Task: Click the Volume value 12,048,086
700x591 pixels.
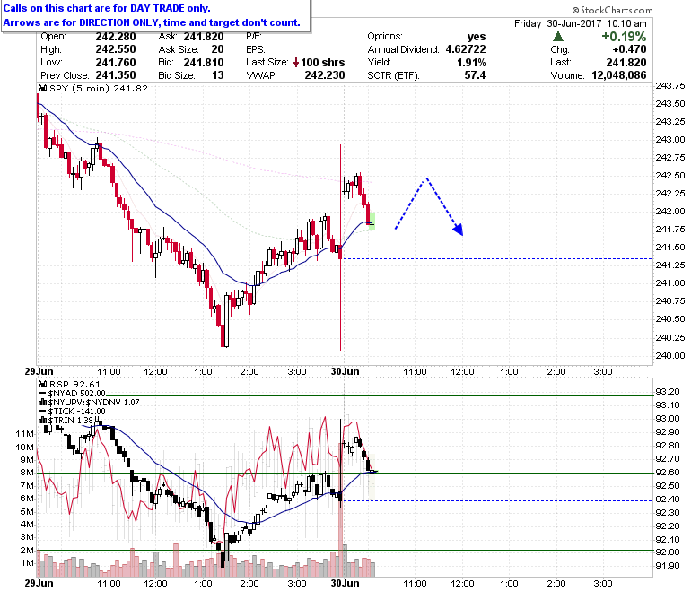Action: [x=618, y=75]
